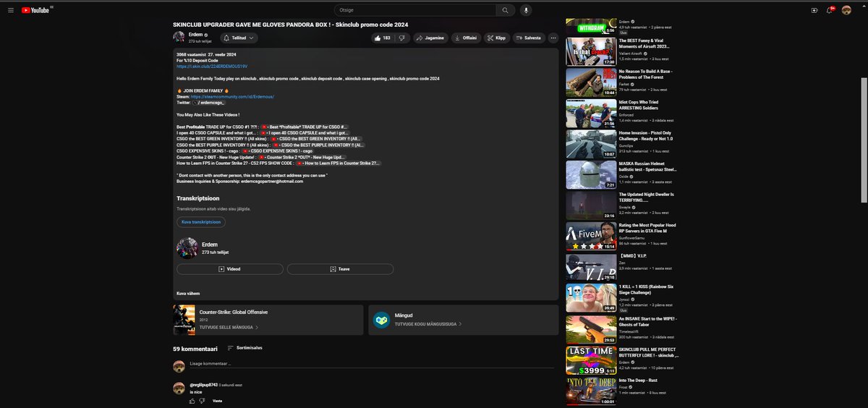This screenshot has height=408, width=868.
Task: Open MASKA Russian Helmet ballistic test video
Action: click(x=590, y=174)
